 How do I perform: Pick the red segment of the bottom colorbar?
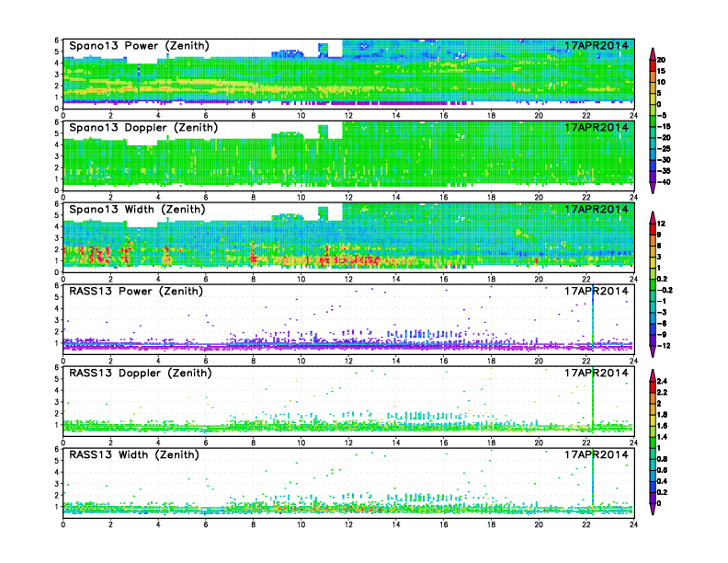point(653,387)
